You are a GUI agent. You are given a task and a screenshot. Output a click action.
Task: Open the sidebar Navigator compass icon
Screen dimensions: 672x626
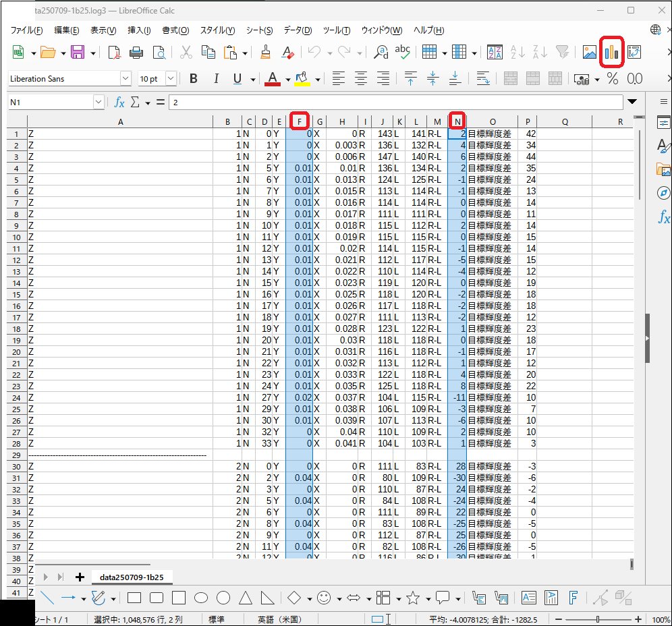point(663,194)
